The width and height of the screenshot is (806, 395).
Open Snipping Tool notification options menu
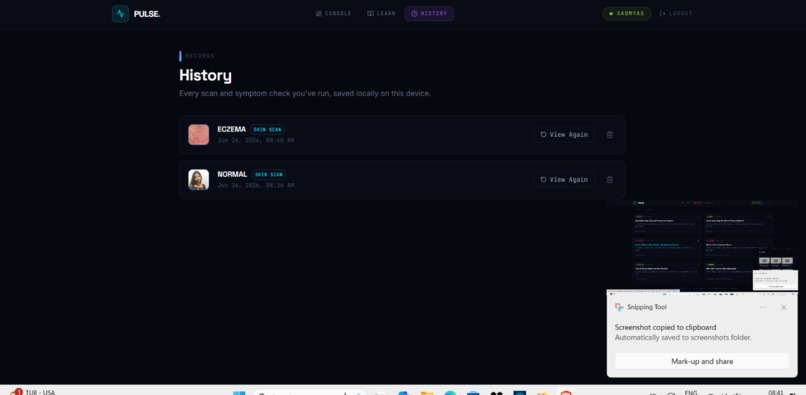click(763, 307)
